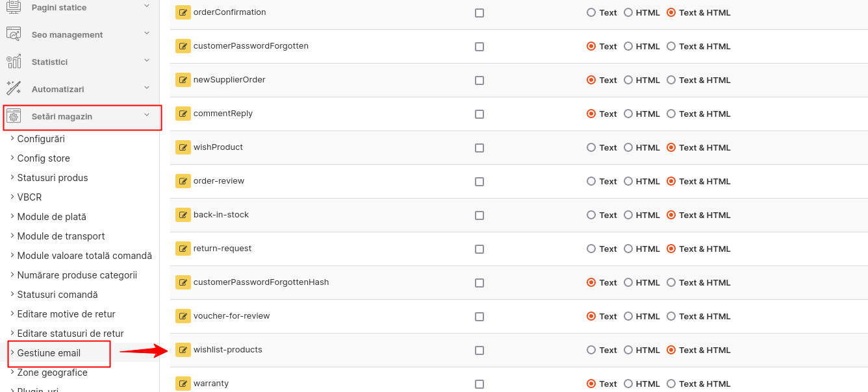Click the Seo management sidebar icon
The width and height of the screenshot is (868, 392).
point(14,34)
